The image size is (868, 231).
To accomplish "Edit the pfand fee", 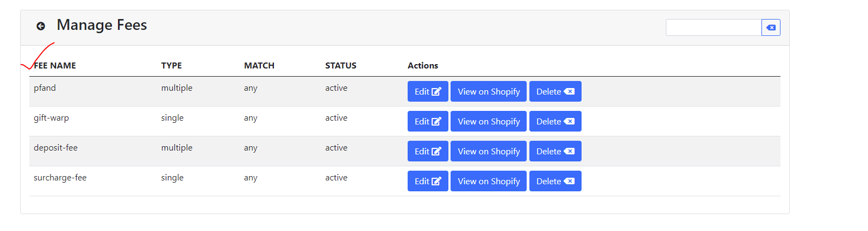I will (x=428, y=91).
